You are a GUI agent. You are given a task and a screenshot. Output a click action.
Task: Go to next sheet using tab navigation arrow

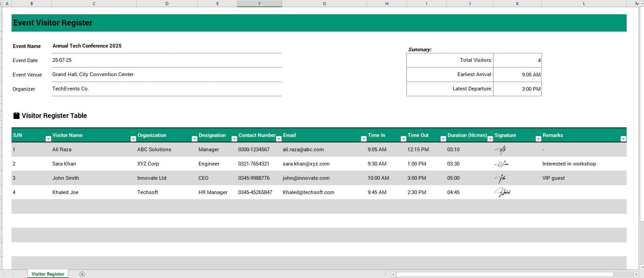13,274
